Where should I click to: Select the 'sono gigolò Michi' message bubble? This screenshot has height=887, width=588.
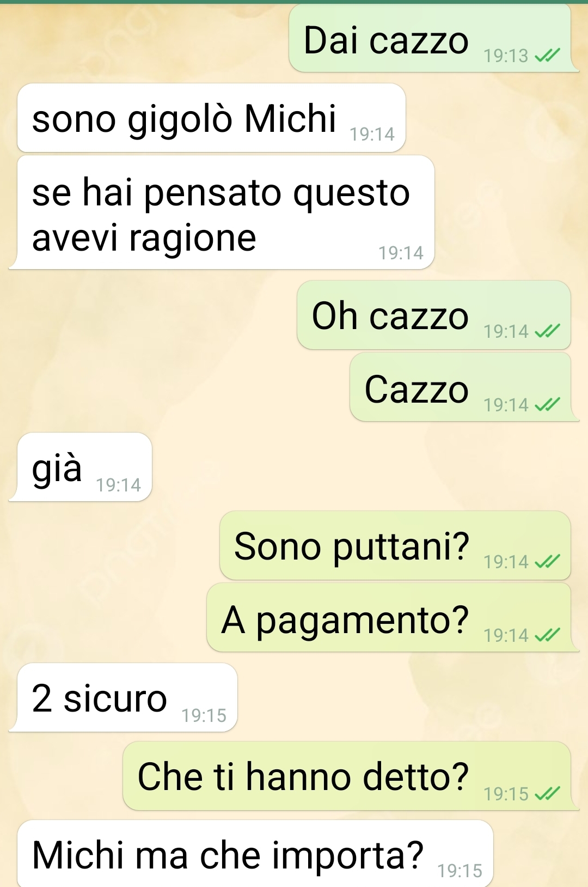coord(212,118)
